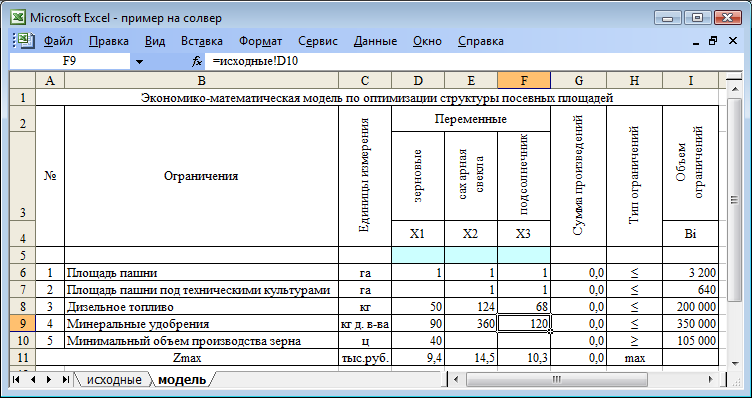Open the Формат menu
The width and height of the screenshot is (752, 398).
(x=260, y=41)
